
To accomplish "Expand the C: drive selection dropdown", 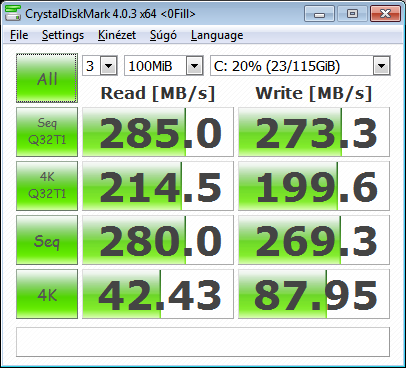I will 381,66.
